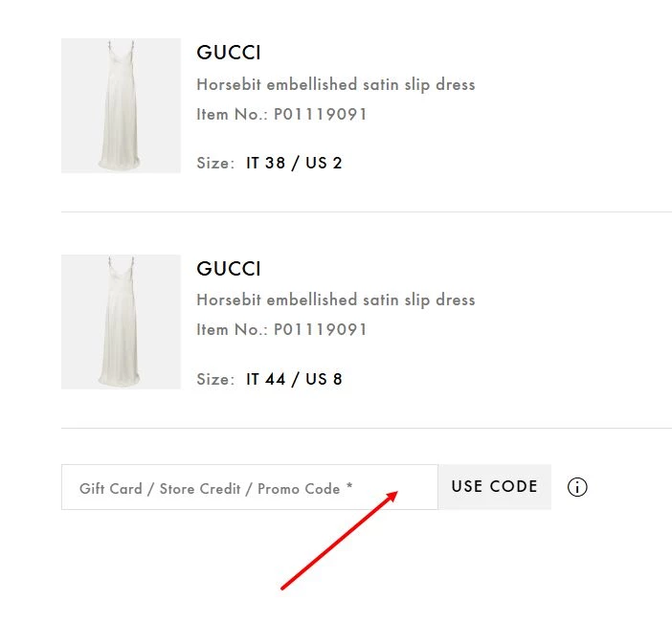The image size is (672, 622).
Task: Click the 'Item No.:' label of the first dress
Action: tap(231, 115)
